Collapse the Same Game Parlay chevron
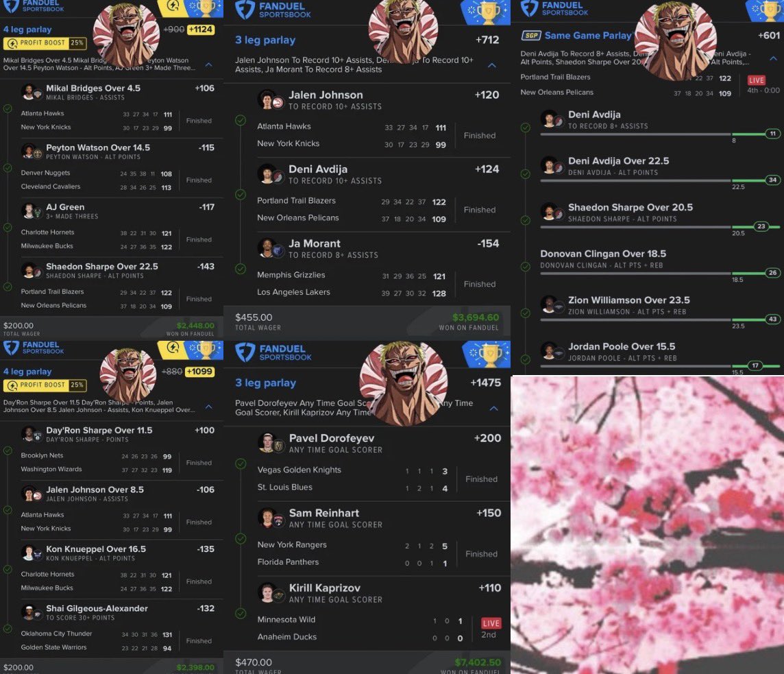Viewport: 784px width, 674px height. (773, 58)
